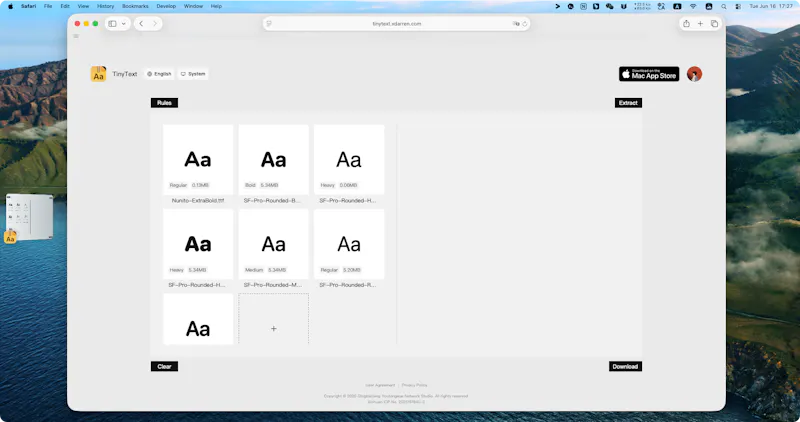The image size is (800, 422).
Task: Click the reload page icon
Action: point(524,23)
